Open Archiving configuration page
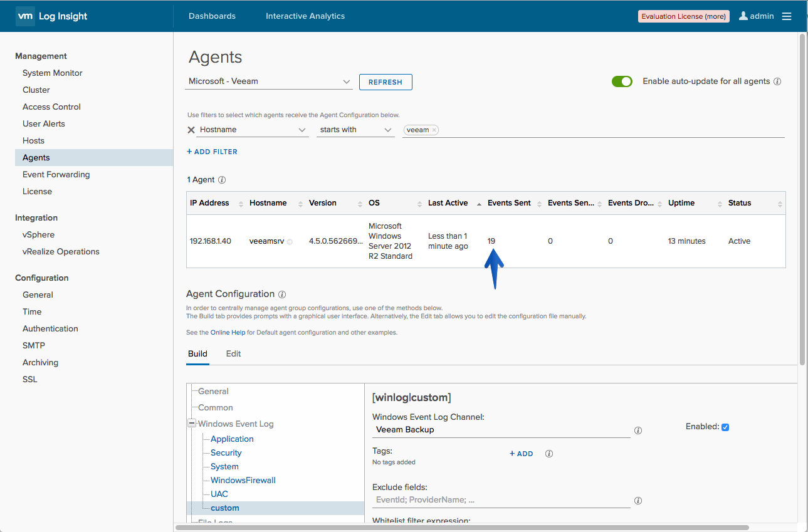Image resolution: width=808 pixels, height=532 pixels. pyautogui.click(x=40, y=363)
